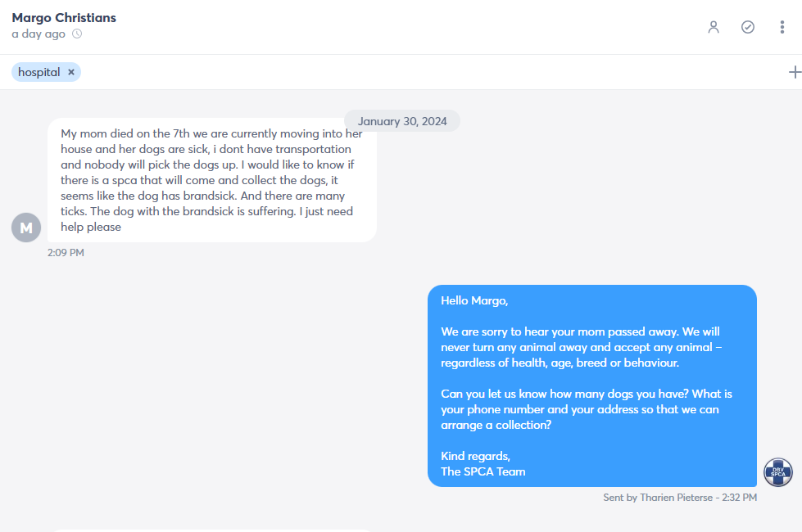
Task: Click the January 30, 2024 date pill
Action: coord(402,121)
